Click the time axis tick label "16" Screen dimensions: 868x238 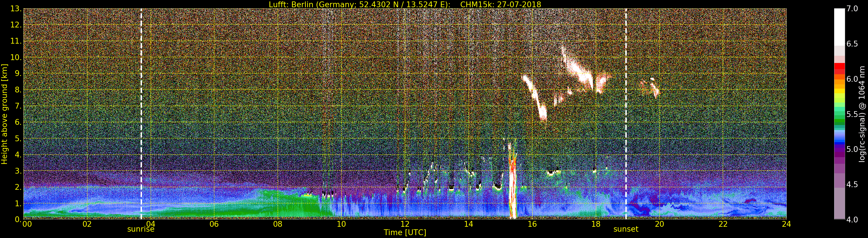(532, 224)
